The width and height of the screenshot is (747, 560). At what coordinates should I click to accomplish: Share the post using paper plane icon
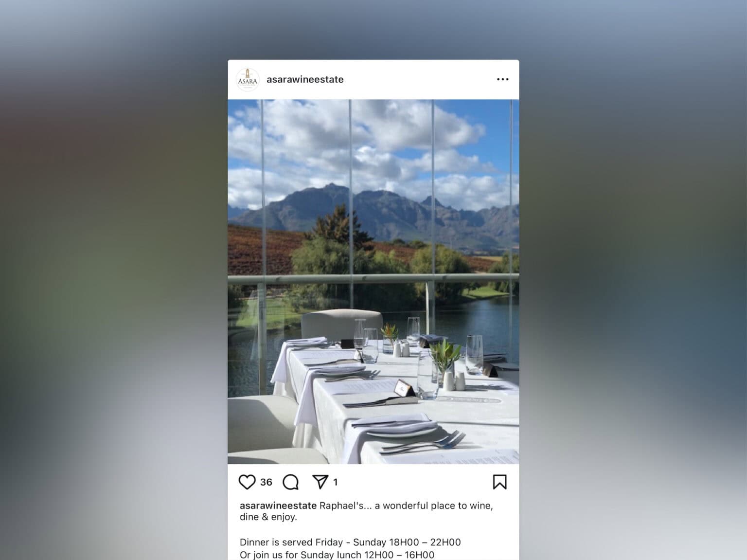(x=320, y=482)
